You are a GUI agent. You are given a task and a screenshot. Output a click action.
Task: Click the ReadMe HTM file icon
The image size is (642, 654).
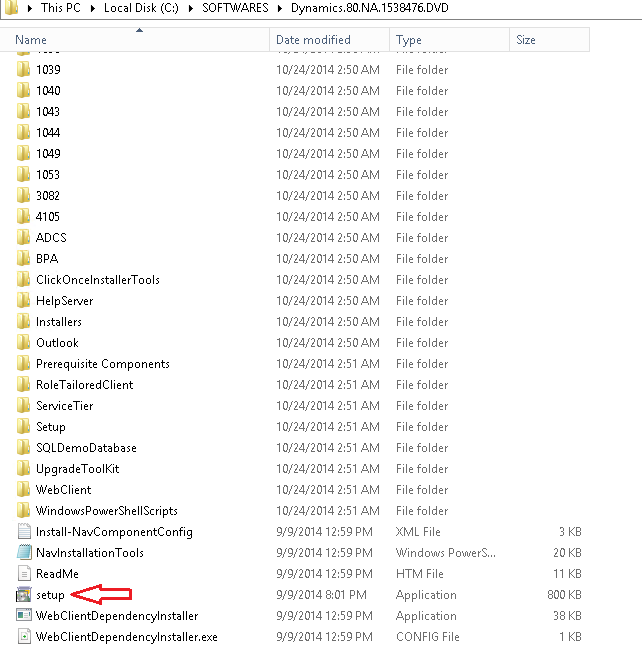(24, 574)
